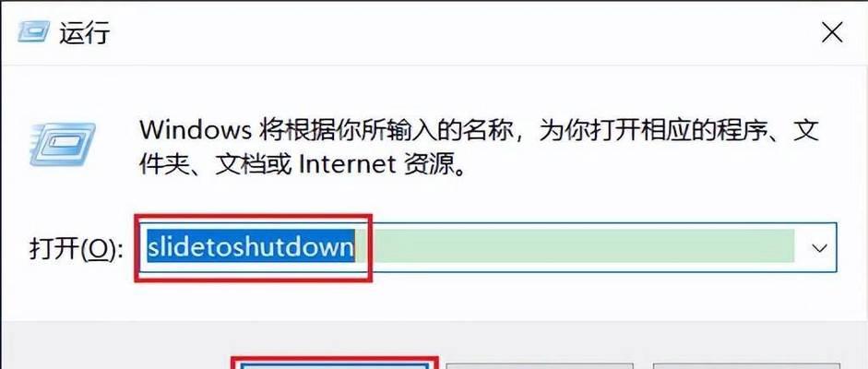
Task: Expand the 打开 command history dropdown arrow
Action: click(x=819, y=248)
